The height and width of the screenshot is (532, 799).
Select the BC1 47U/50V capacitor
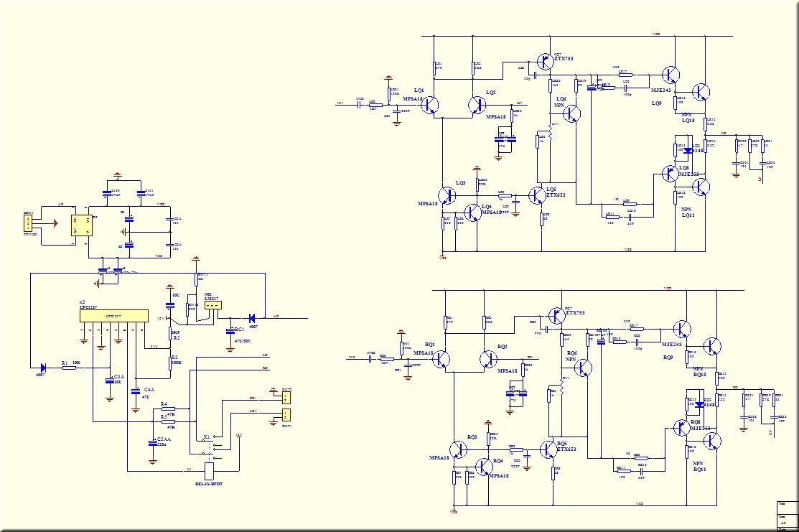point(230,331)
